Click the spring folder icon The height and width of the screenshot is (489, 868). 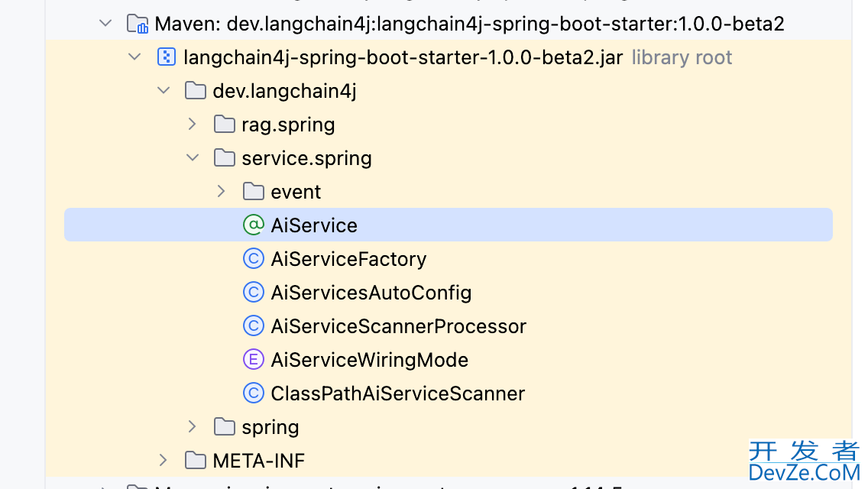224,427
